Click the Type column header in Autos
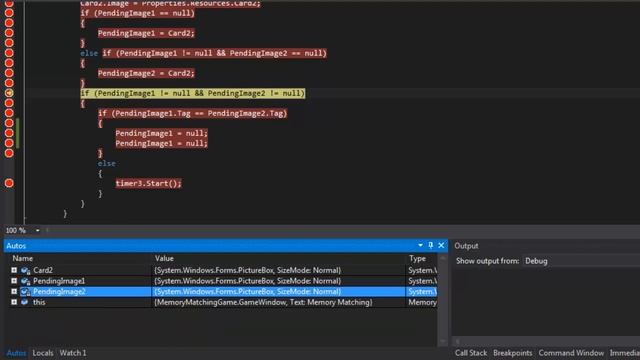Screen dimensions: 640x360 click(417, 258)
